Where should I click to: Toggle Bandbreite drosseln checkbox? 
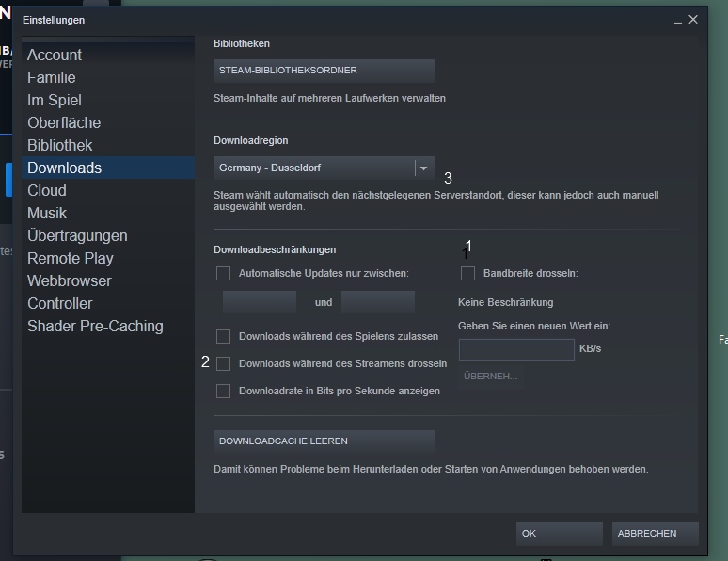(468, 273)
